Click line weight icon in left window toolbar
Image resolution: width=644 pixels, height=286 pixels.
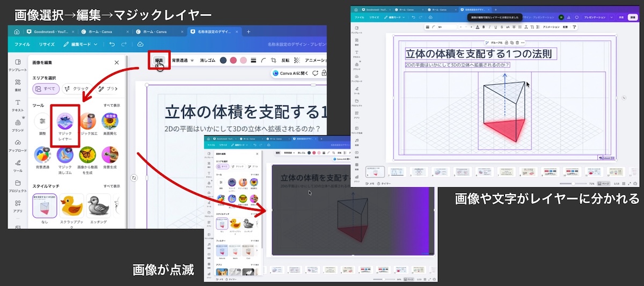(253, 61)
